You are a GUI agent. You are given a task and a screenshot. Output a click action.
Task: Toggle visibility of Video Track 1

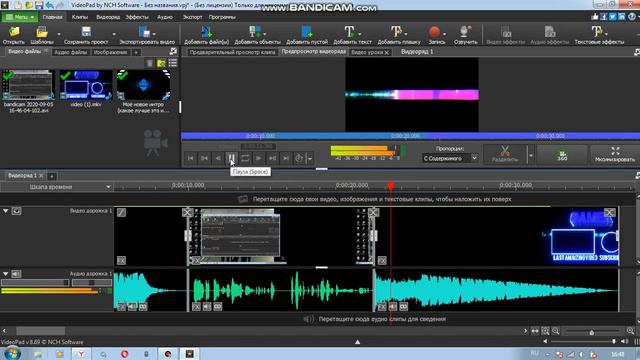tap(16, 211)
